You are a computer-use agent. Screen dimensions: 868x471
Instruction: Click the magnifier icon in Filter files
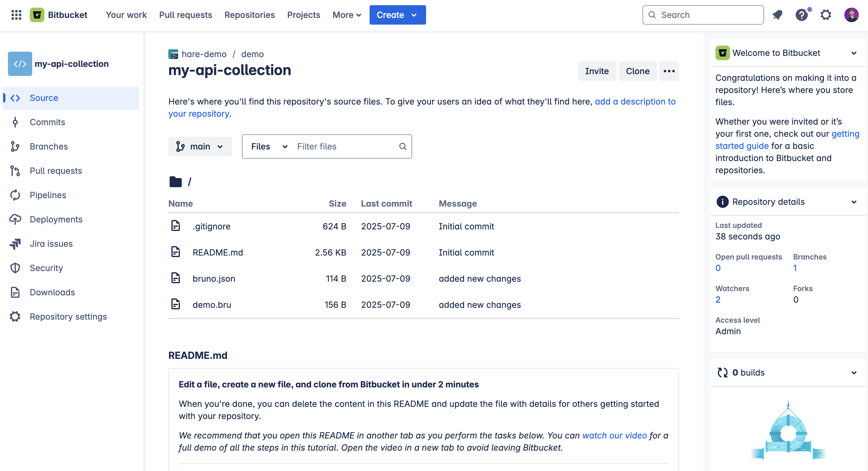tap(403, 146)
